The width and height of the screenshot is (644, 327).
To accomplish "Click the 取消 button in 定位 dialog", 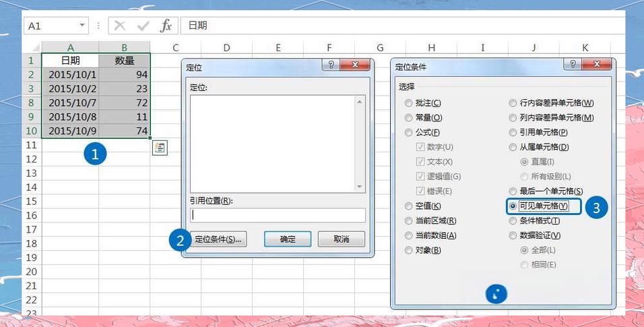I will pyautogui.click(x=342, y=239).
